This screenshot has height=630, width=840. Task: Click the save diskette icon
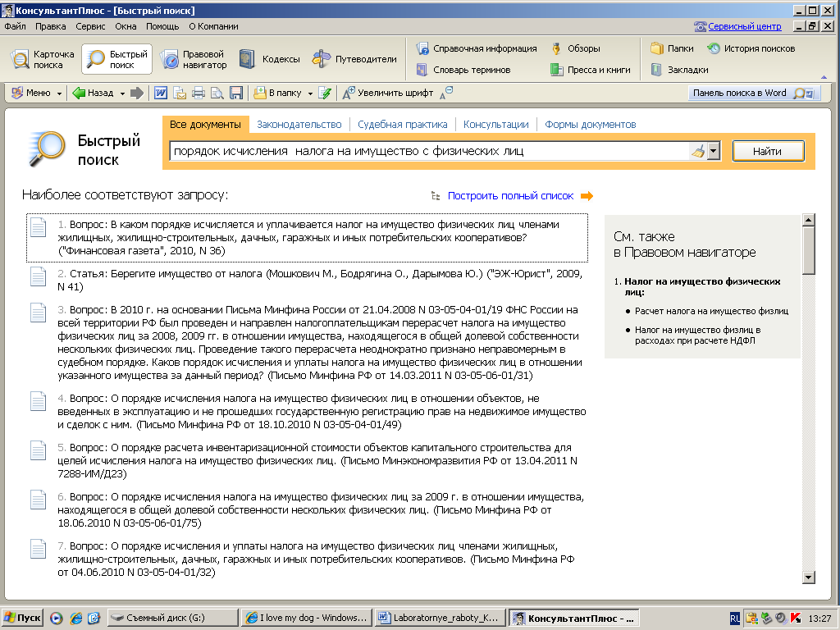click(235, 93)
